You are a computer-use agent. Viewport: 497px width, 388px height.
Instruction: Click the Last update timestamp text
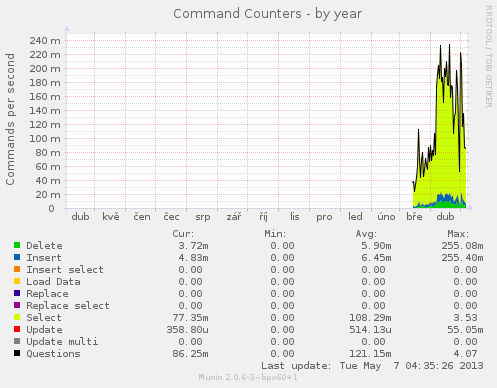tap(372, 366)
